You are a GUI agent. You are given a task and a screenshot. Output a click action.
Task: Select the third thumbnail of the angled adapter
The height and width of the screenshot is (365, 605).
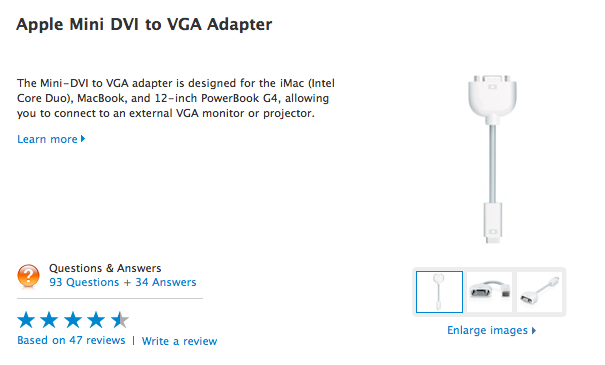click(539, 292)
